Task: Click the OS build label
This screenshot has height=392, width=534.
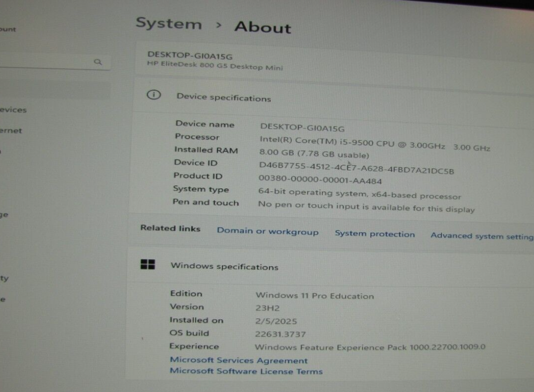Action: click(x=189, y=333)
